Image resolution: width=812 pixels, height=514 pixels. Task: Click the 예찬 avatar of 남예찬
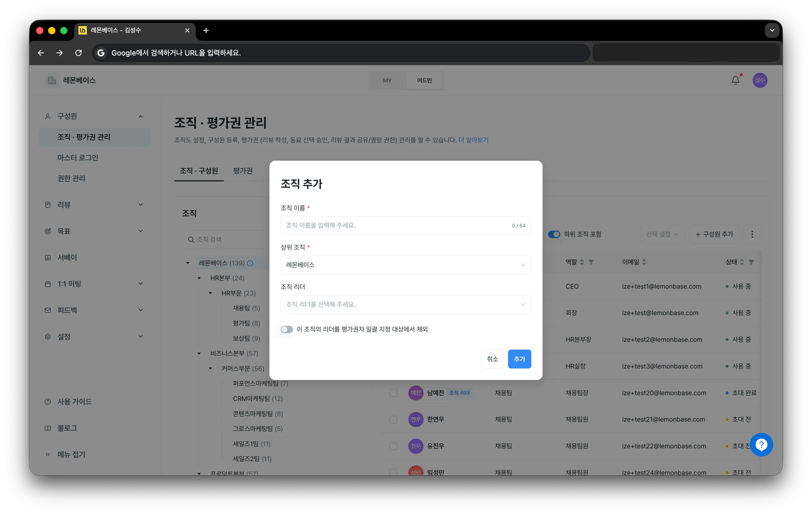pyautogui.click(x=415, y=393)
